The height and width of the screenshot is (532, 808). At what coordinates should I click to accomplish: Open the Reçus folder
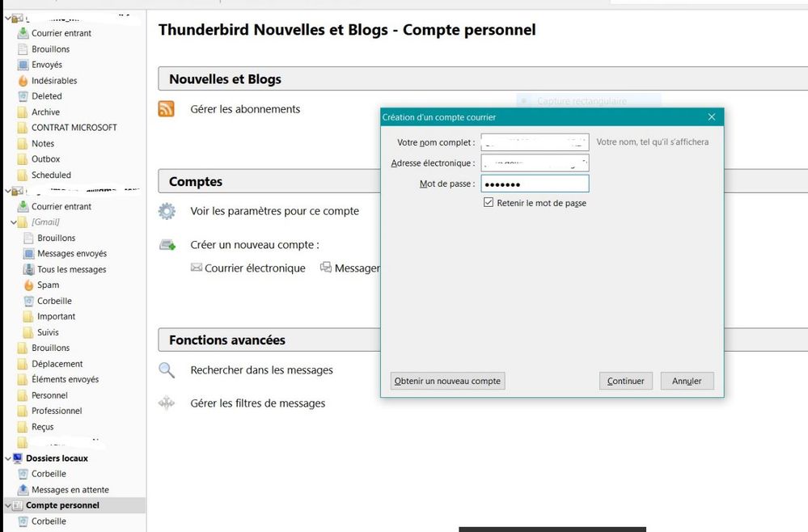click(42, 426)
